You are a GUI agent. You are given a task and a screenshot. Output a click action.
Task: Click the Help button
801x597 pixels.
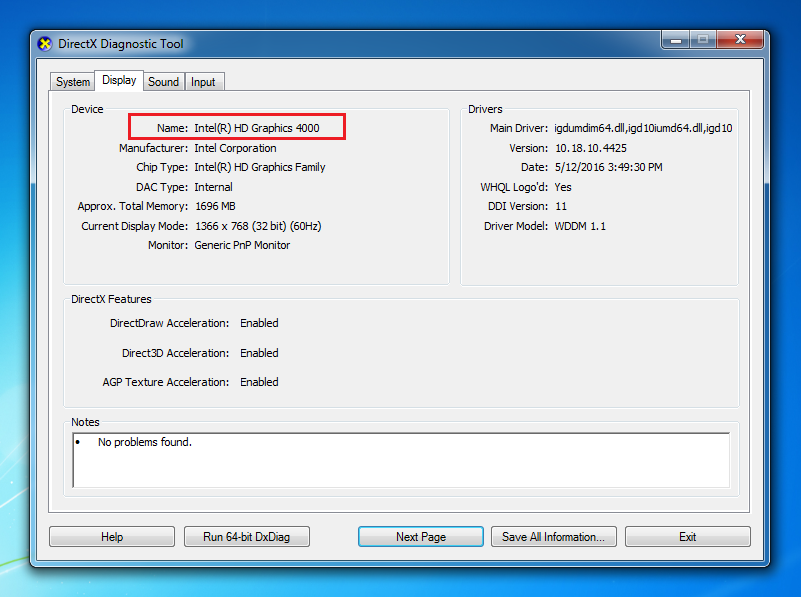tap(112, 537)
